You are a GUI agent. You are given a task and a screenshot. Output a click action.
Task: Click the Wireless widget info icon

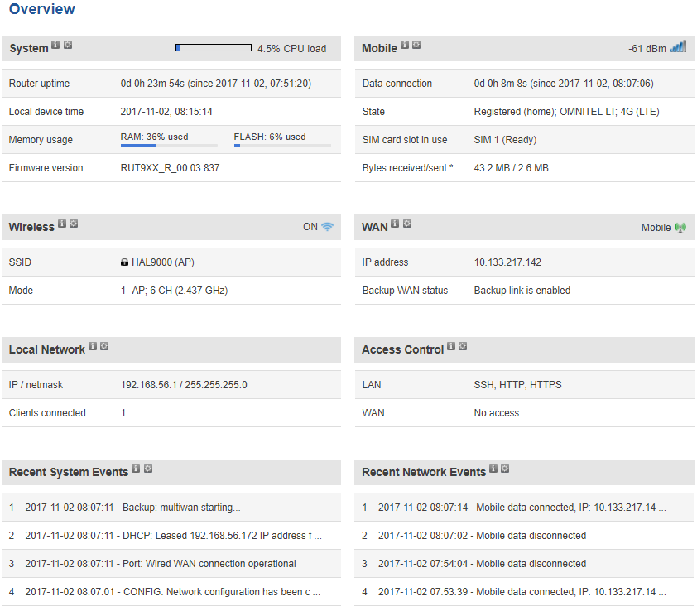(62, 224)
